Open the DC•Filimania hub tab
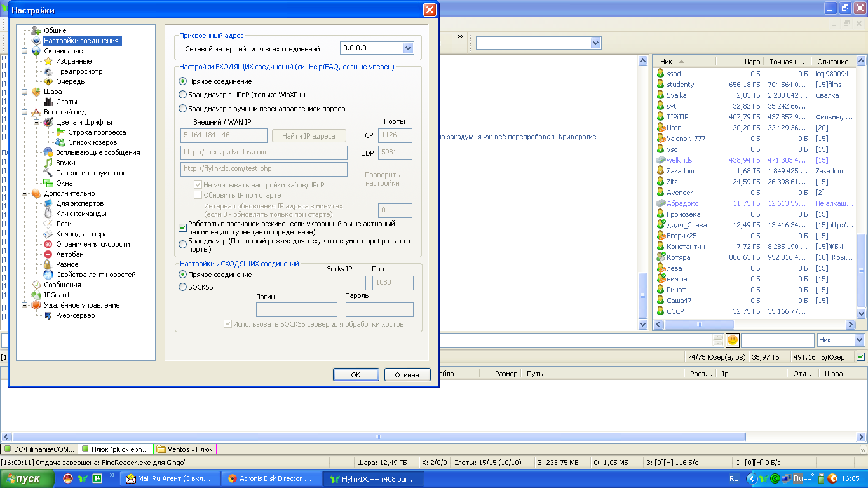Screen dimensions: 868x488 pyautogui.click(x=39, y=449)
